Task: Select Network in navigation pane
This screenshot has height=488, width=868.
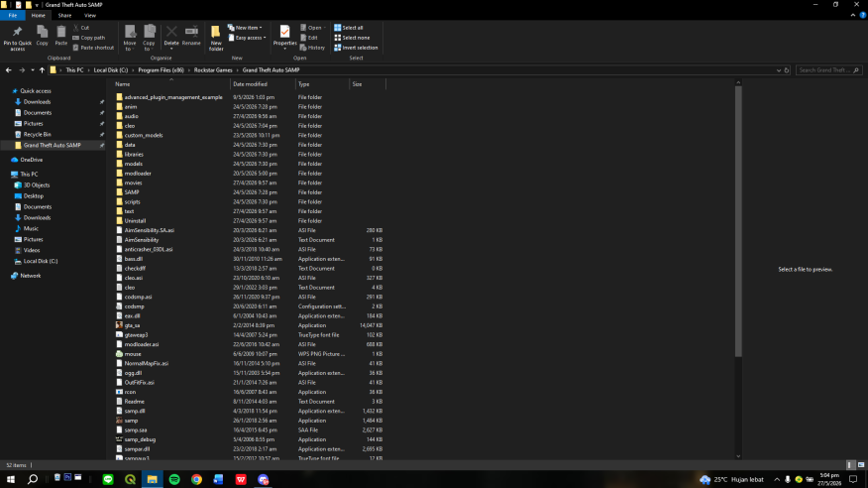Action: coord(31,276)
